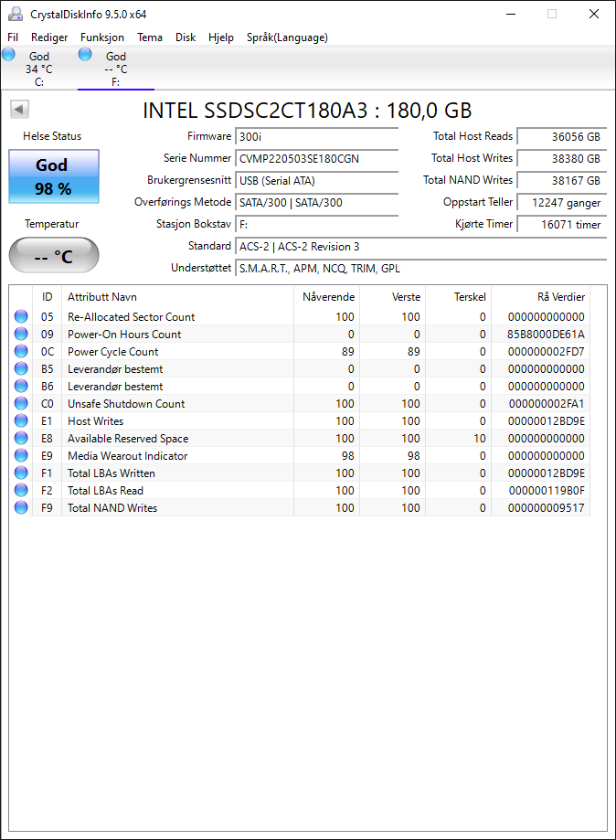Click raw value 000000002FD7
The height and width of the screenshot is (840, 616).
(x=546, y=351)
